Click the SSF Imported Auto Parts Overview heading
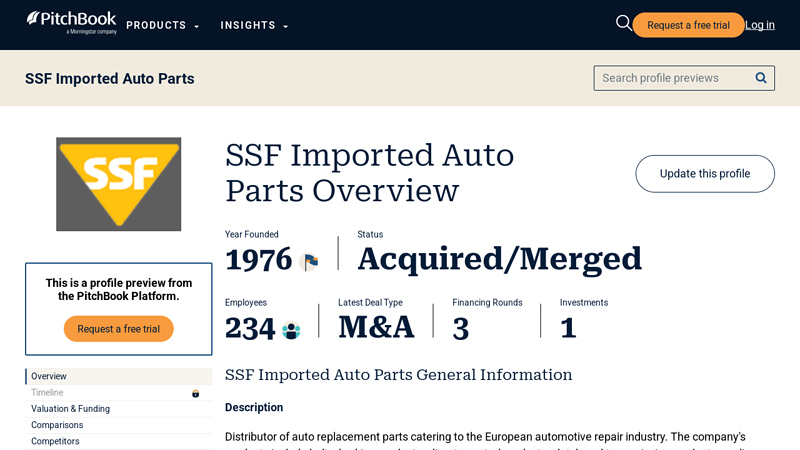The width and height of the screenshot is (800, 450). (x=369, y=173)
